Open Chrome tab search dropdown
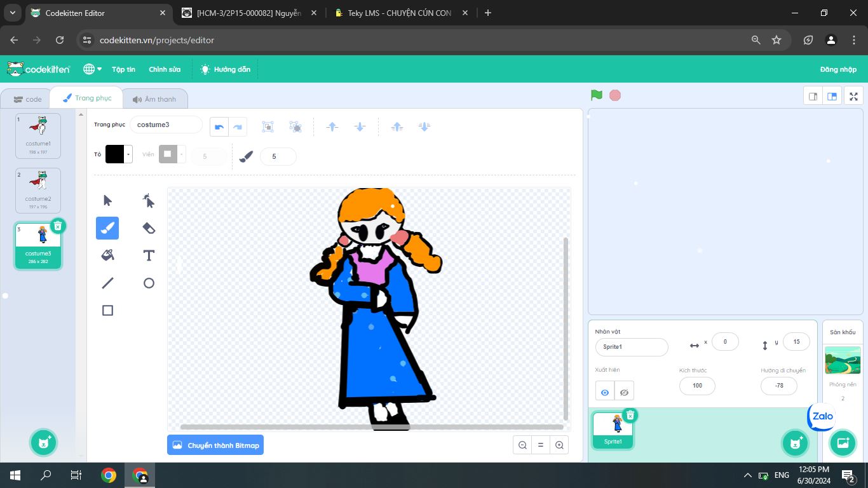The width and height of the screenshot is (868, 488). coord(13,13)
